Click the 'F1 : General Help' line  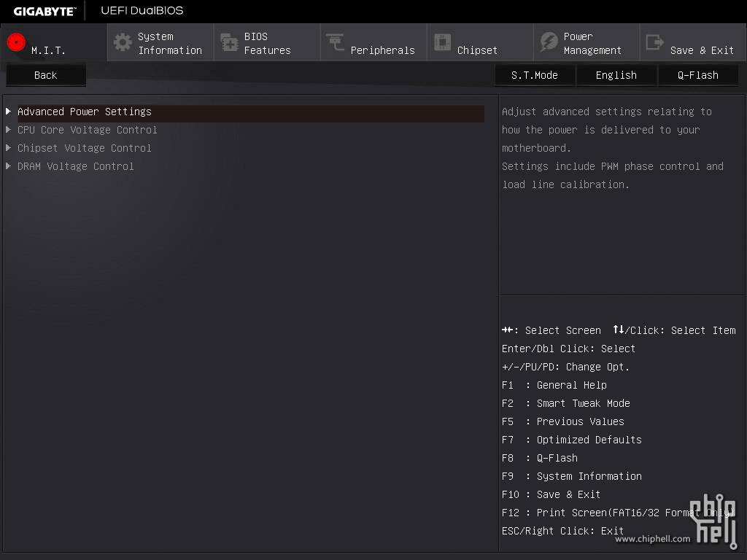[x=554, y=385]
